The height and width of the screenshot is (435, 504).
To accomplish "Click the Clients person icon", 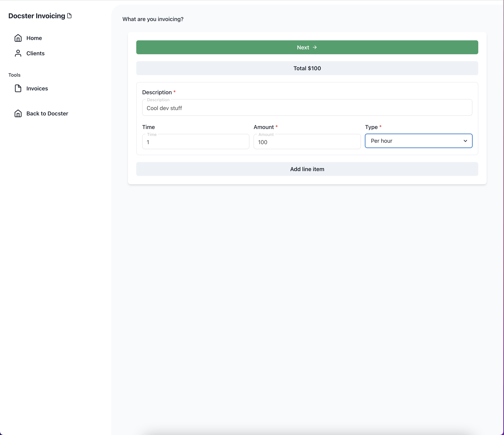I will pyautogui.click(x=18, y=53).
